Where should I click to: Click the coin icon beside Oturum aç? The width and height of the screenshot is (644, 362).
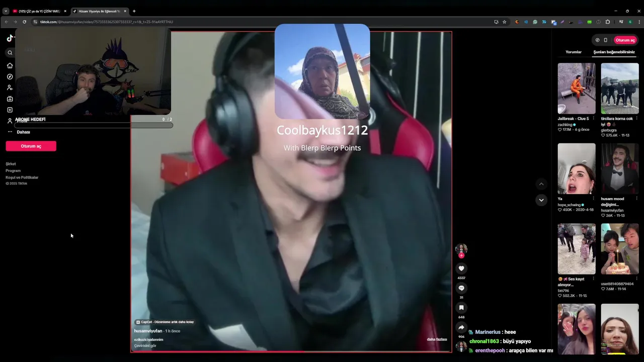(x=597, y=40)
